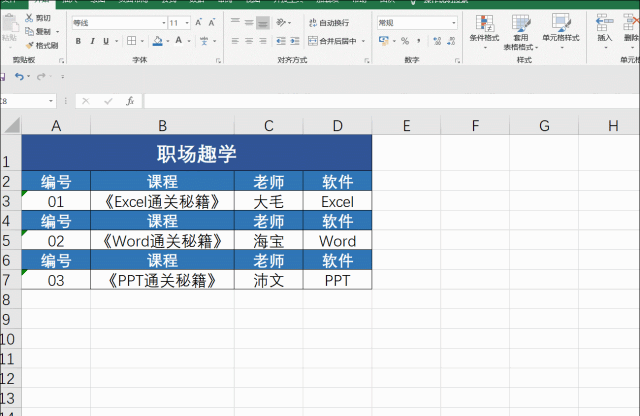
Task: Decrease decimal places
Action: tap(451, 41)
